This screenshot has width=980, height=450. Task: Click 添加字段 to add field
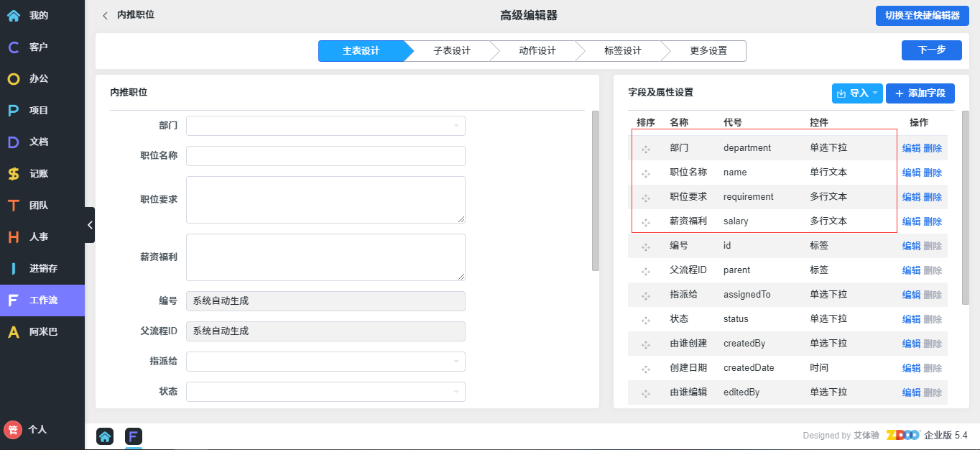[x=920, y=93]
